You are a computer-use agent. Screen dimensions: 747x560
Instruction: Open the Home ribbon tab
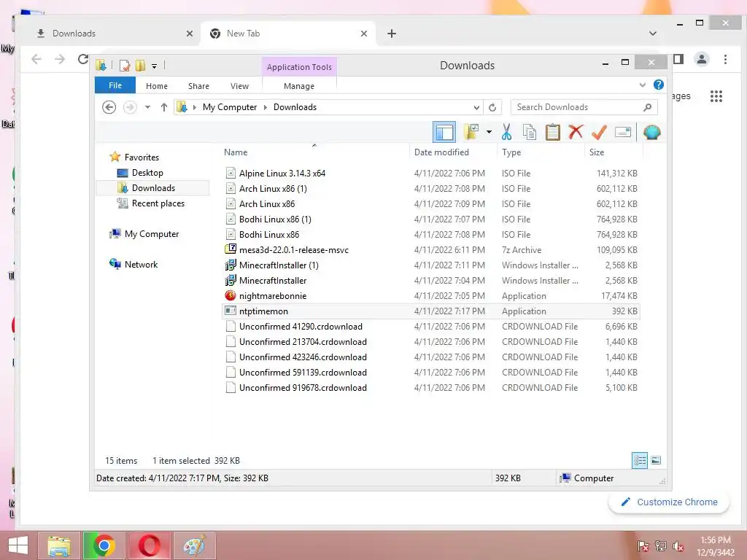[157, 86]
